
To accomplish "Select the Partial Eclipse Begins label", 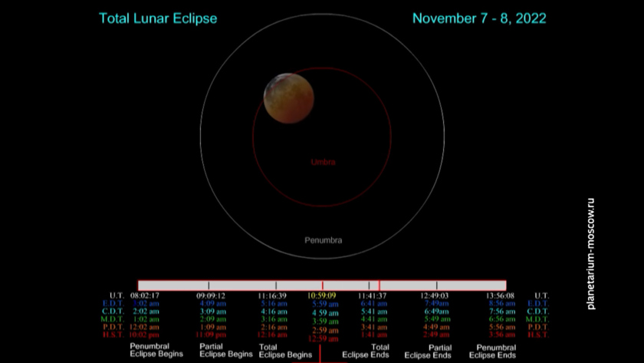I will (226, 351).
